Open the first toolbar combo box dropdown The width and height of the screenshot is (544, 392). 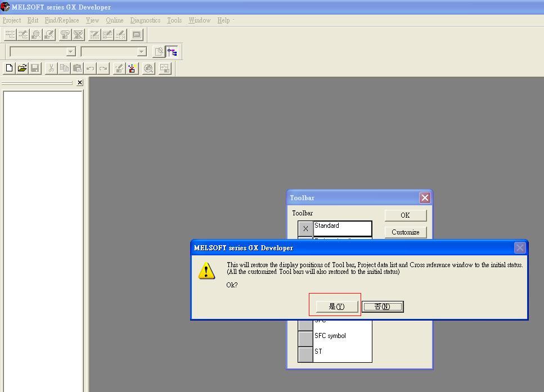(71, 52)
